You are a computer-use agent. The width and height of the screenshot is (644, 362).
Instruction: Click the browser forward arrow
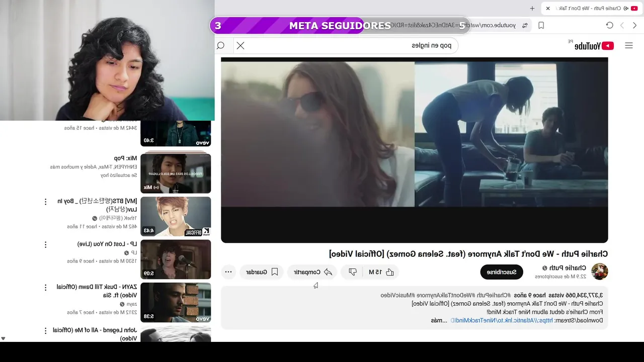[x=622, y=25]
